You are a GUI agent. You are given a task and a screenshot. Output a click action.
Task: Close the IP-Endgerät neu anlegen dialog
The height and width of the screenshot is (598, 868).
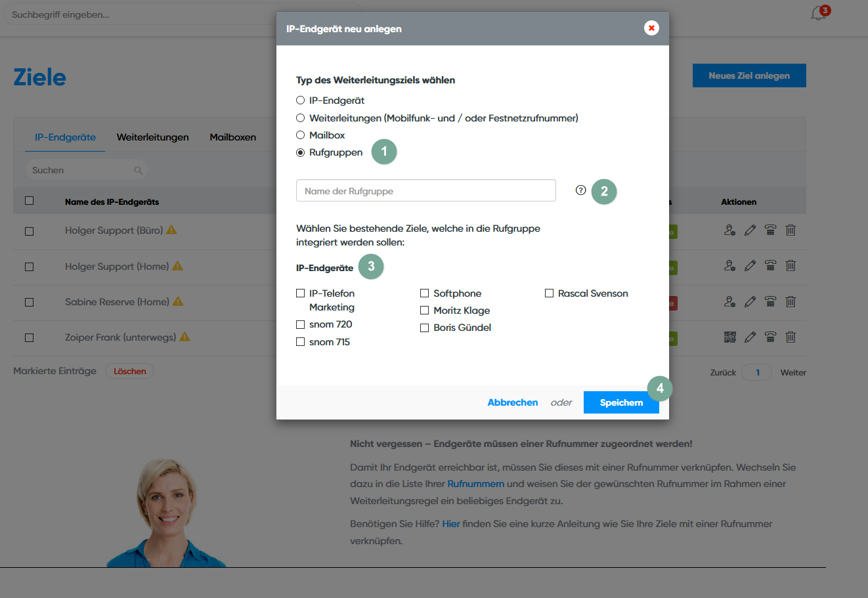pyautogui.click(x=651, y=28)
